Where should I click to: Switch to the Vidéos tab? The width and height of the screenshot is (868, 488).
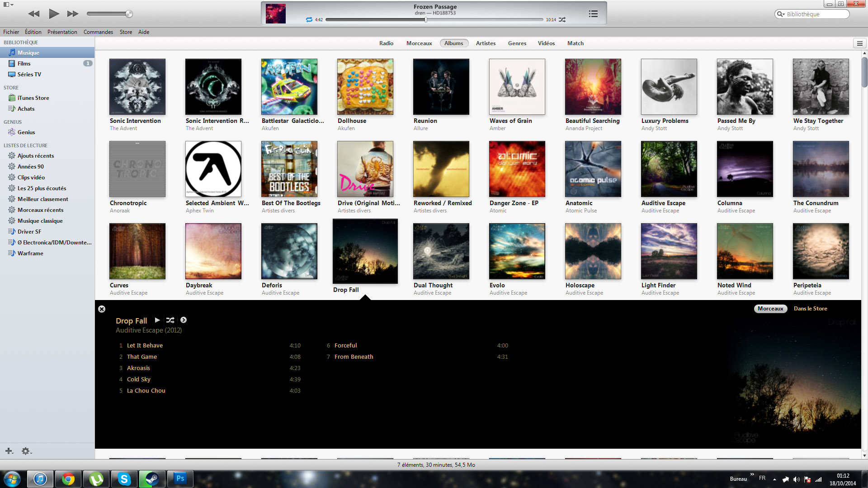[546, 43]
